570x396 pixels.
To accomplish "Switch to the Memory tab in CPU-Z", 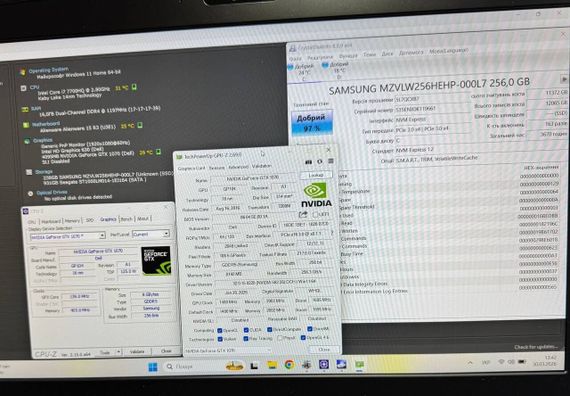I will (72, 221).
